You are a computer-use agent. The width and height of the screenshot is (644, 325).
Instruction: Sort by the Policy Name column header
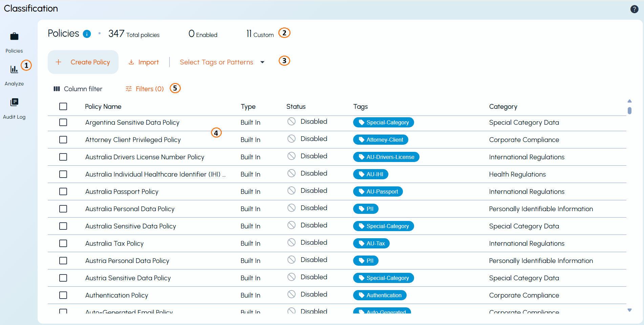click(103, 106)
